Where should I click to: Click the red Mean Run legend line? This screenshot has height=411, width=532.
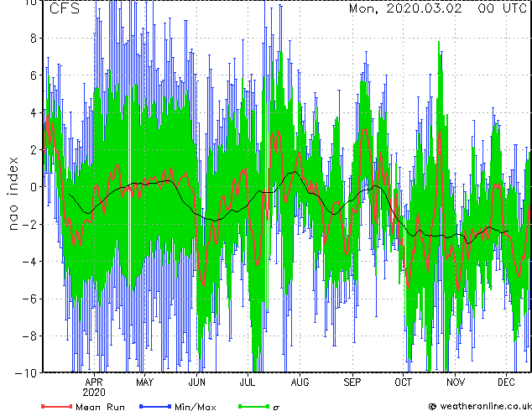(57, 406)
